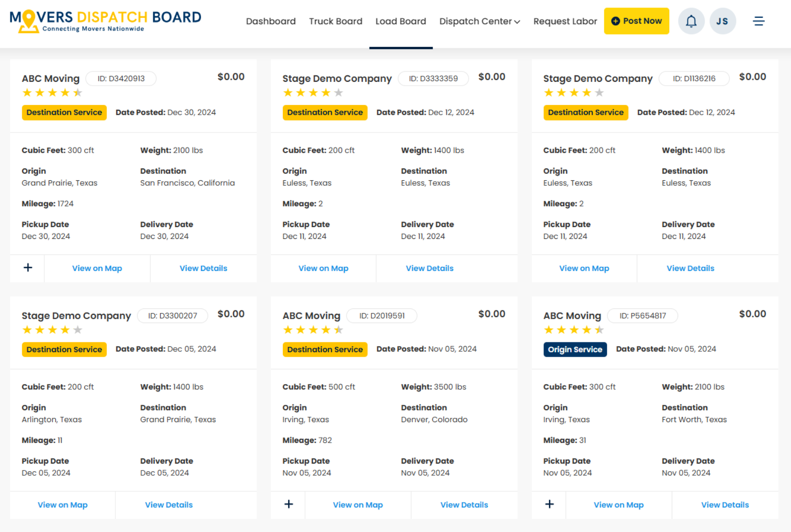Click the Post Now button
Image resolution: width=791 pixels, height=532 pixels.
(636, 21)
